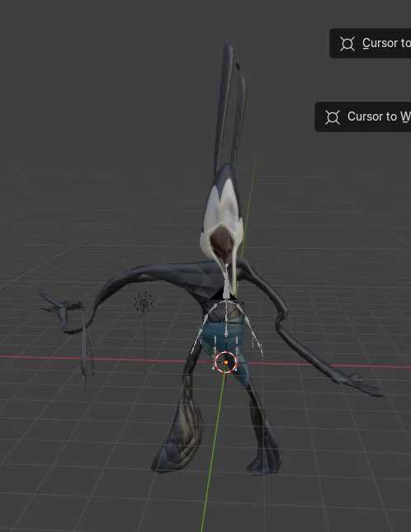
Task: Click the character's white skull-like head
Action: pos(222,217)
